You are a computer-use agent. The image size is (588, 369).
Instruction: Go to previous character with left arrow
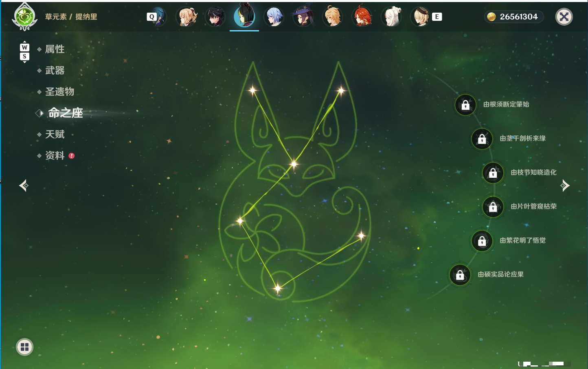pyautogui.click(x=24, y=186)
